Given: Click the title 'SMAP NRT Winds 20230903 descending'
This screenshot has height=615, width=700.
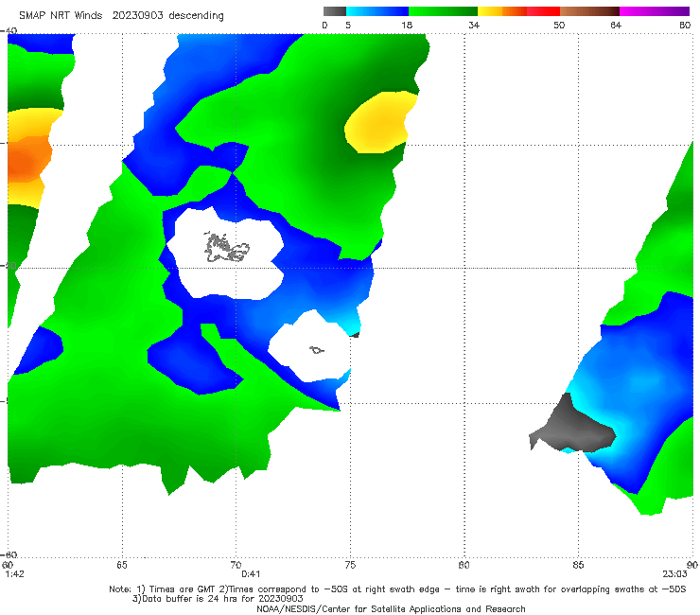Looking at the screenshot, I should [121, 15].
